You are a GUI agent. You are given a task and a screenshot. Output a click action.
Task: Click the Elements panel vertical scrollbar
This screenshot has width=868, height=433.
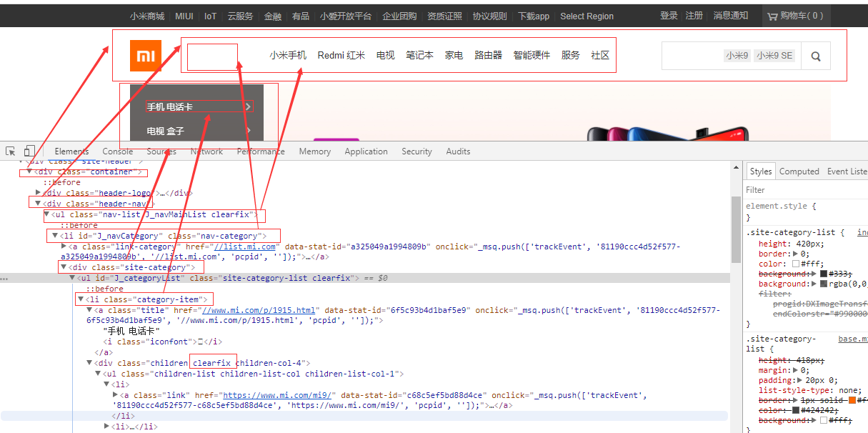coord(736,229)
